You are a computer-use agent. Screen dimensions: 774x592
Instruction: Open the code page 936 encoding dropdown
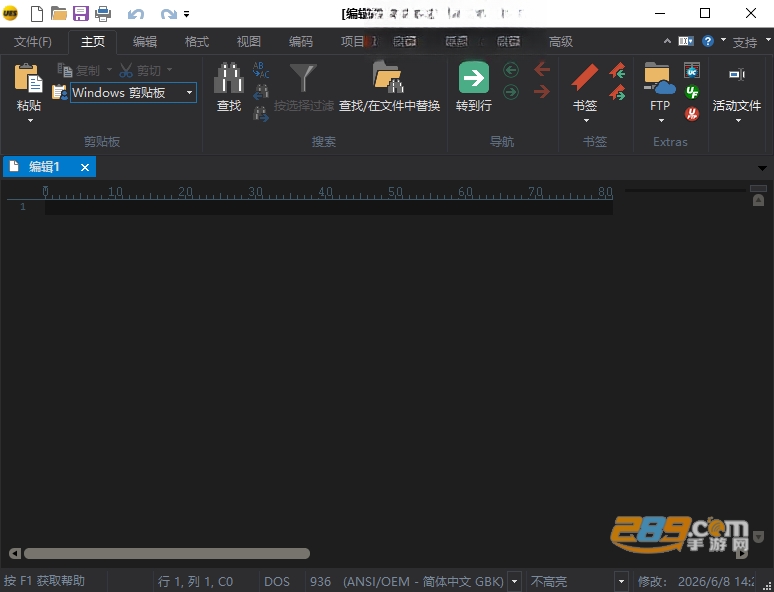coord(514,581)
